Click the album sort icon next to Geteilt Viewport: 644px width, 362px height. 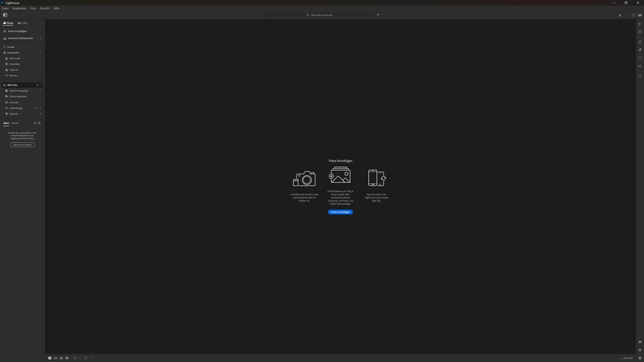pyautogui.click(x=40, y=123)
